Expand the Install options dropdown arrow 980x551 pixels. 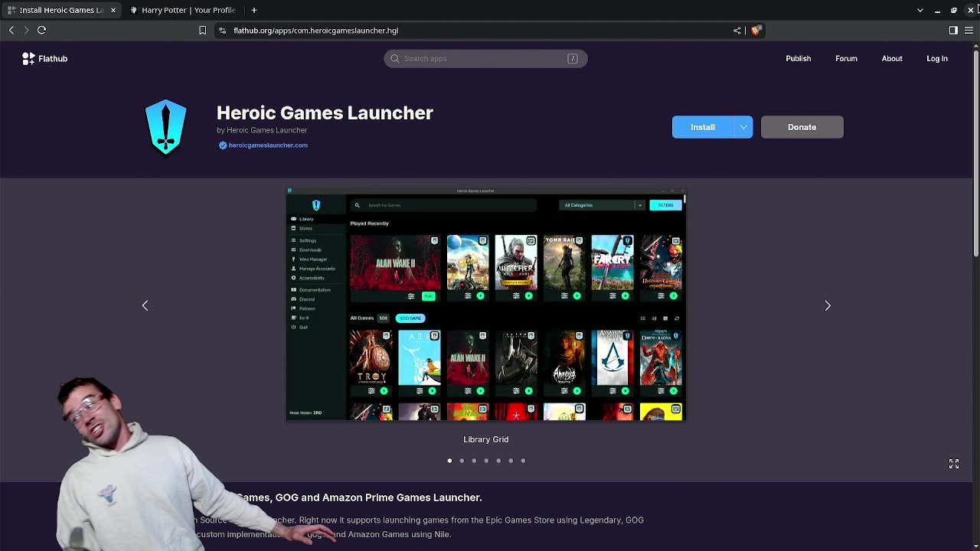743,127
